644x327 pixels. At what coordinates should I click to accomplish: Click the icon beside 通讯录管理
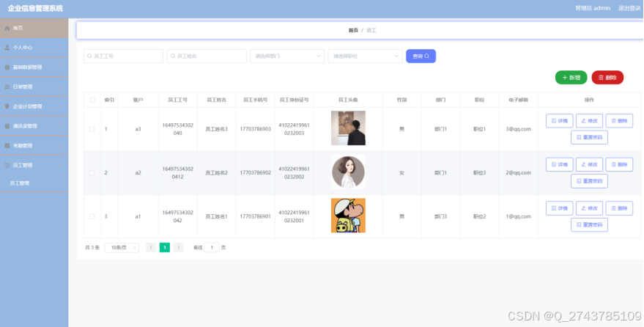tap(7, 126)
